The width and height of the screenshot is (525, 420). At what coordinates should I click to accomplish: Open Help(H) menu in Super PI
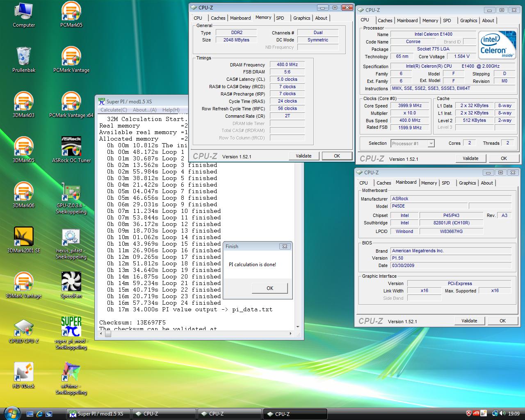[171, 110]
